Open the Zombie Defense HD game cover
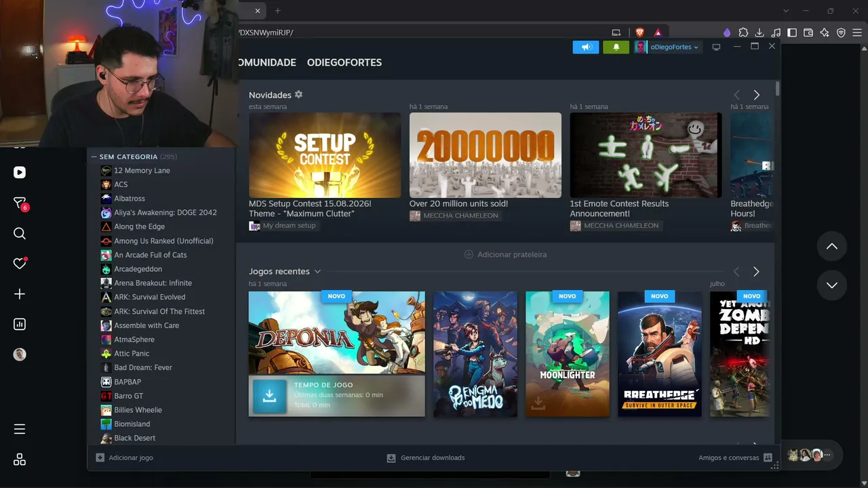This screenshot has height=488, width=868. point(740,354)
